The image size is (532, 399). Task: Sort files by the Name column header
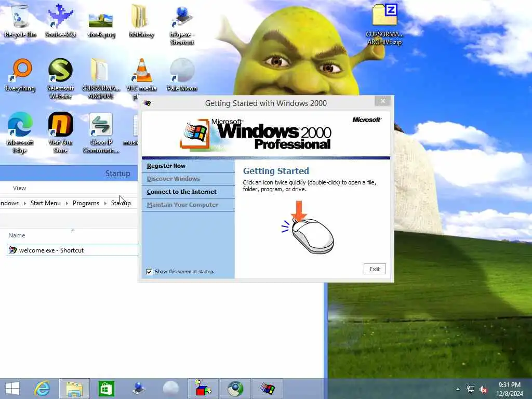point(17,235)
